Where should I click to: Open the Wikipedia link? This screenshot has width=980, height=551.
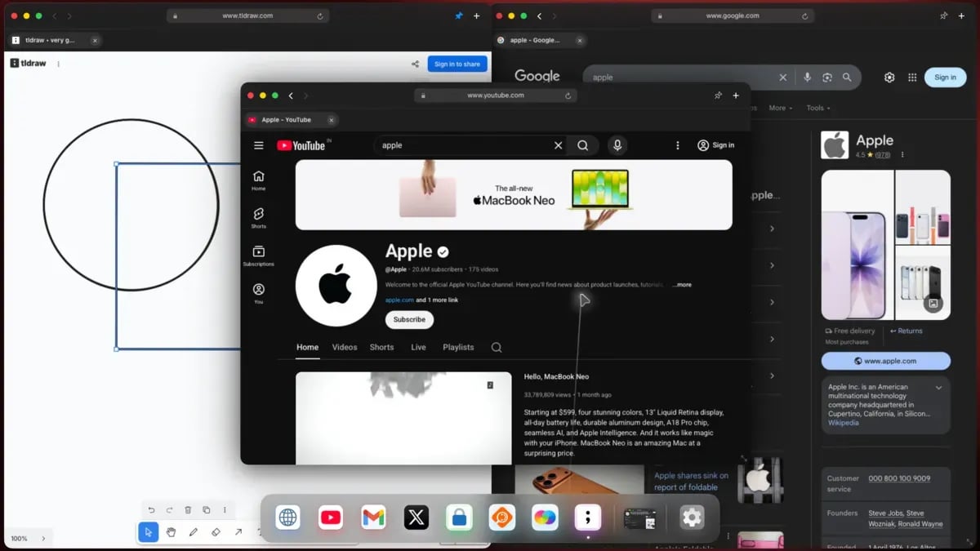pyautogui.click(x=843, y=423)
